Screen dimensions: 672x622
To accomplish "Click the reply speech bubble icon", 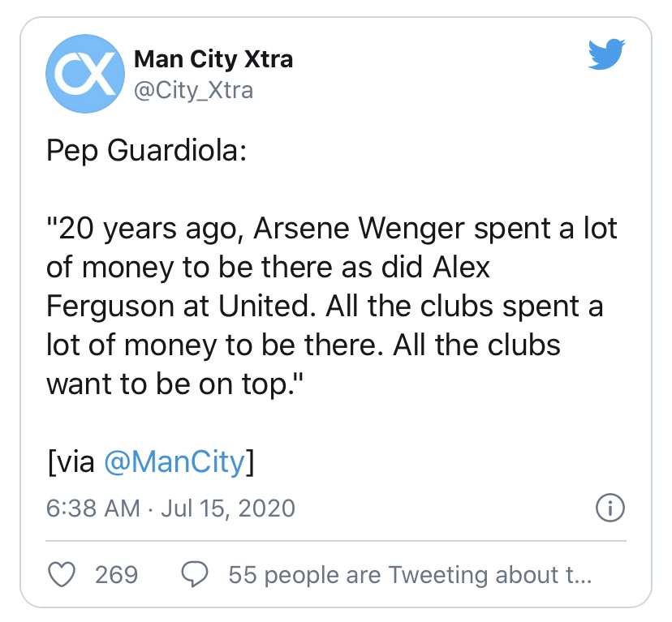I will [193, 575].
